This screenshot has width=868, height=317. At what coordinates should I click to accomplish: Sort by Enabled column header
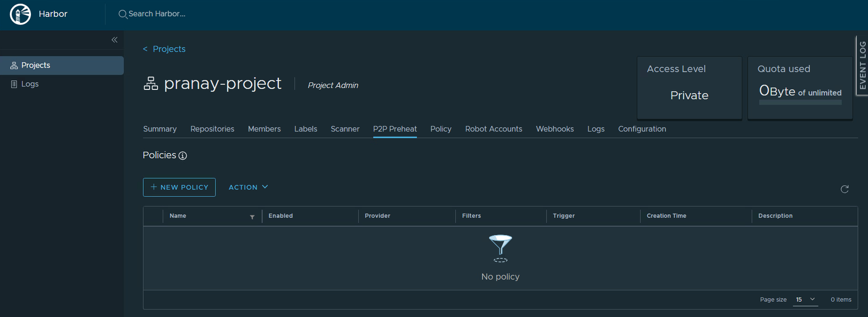pos(280,216)
